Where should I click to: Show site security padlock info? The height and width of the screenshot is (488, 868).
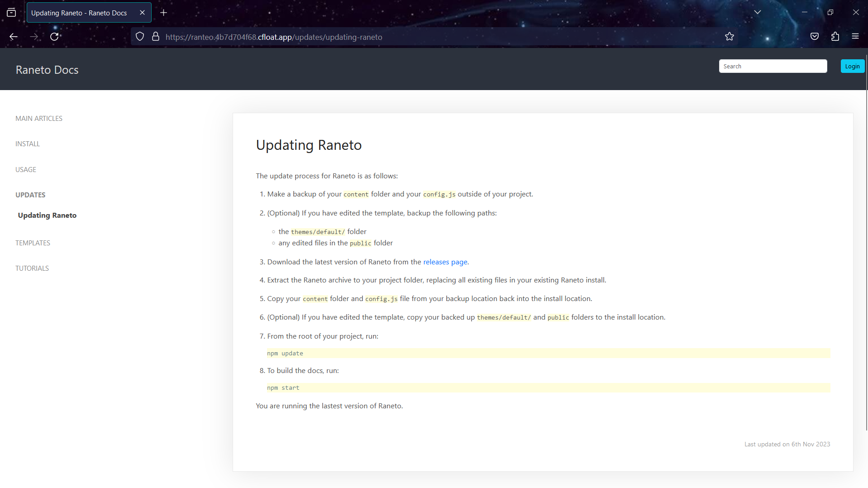tap(156, 37)
